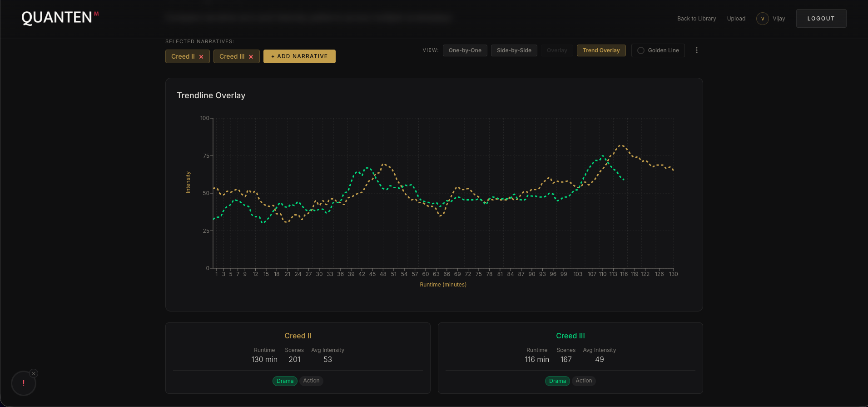Select the Trend Overlay view
The height and width of the screenshot is (407, 868).
601,50
